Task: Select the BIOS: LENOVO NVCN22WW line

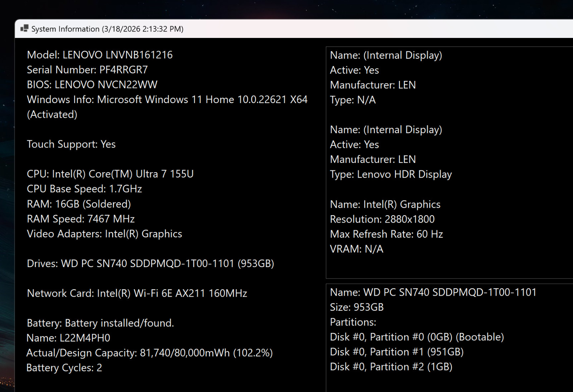Action: tap(92, 84)
